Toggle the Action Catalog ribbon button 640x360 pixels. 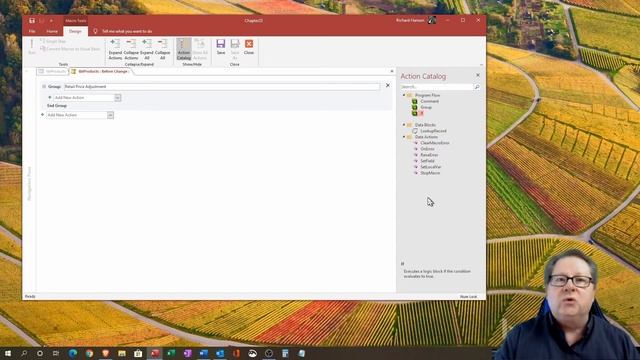[184, 49]
